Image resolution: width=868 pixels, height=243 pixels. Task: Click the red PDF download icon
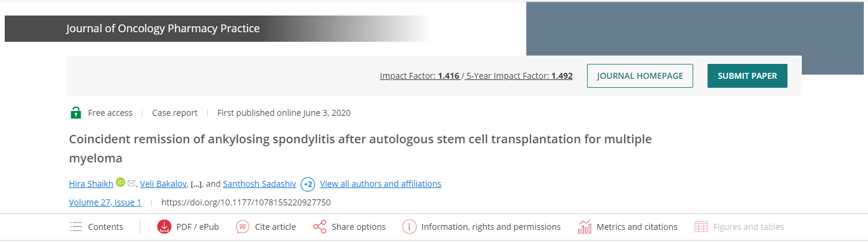[x=164, y=227]
